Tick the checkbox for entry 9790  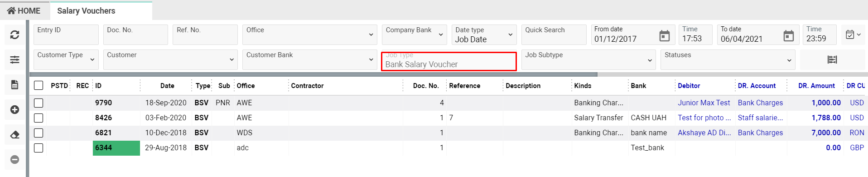tap(39, 103)
